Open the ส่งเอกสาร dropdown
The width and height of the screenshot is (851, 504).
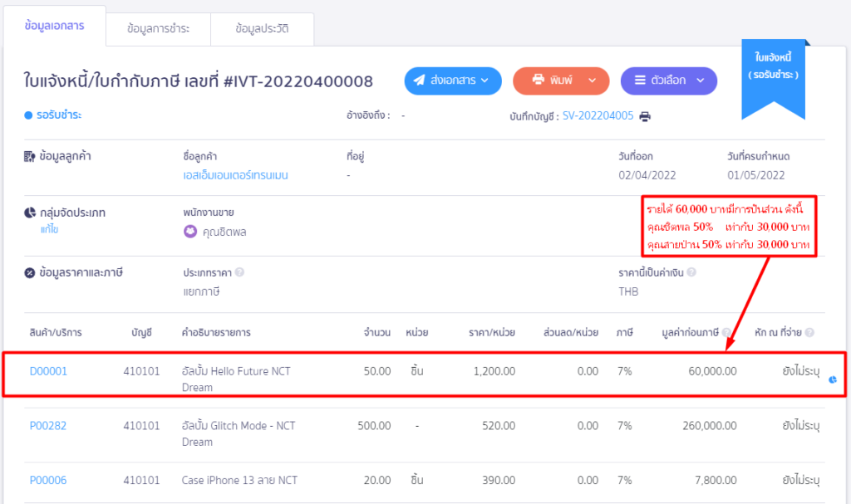pos(453,81)
